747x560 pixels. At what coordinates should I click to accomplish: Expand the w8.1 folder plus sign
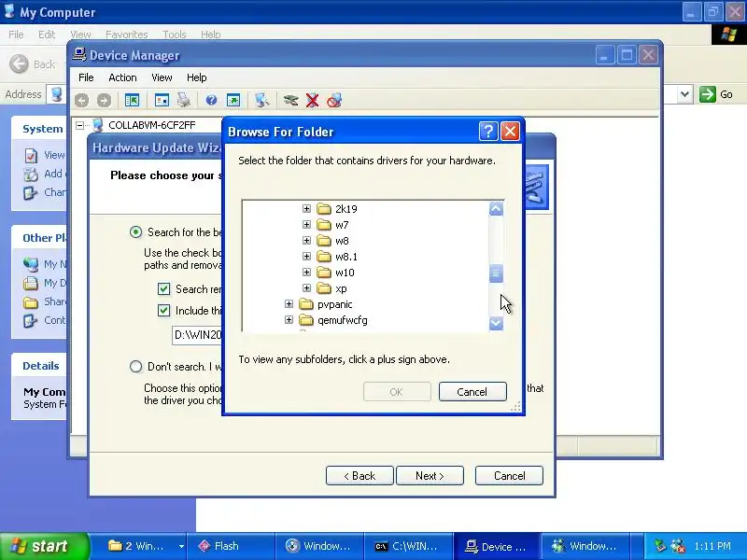point(306,256)
